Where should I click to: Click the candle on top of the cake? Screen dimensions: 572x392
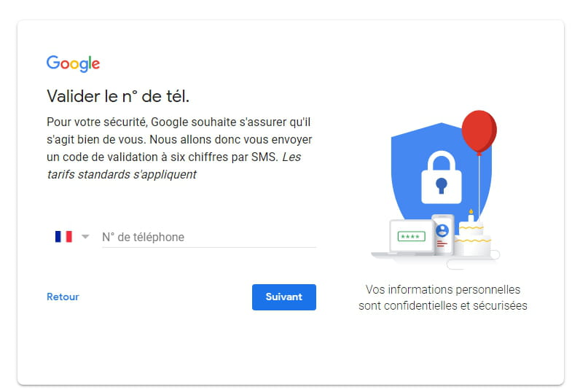[471, 216]
